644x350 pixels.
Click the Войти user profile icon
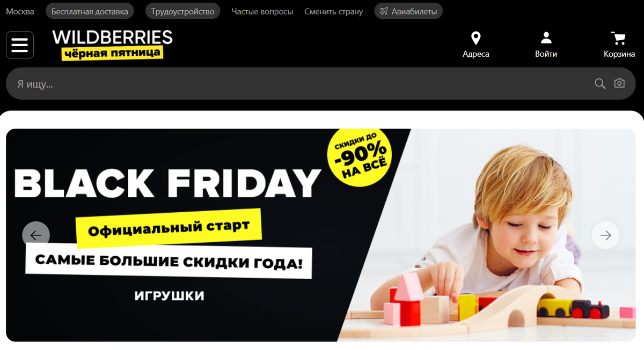pos(546,38)
